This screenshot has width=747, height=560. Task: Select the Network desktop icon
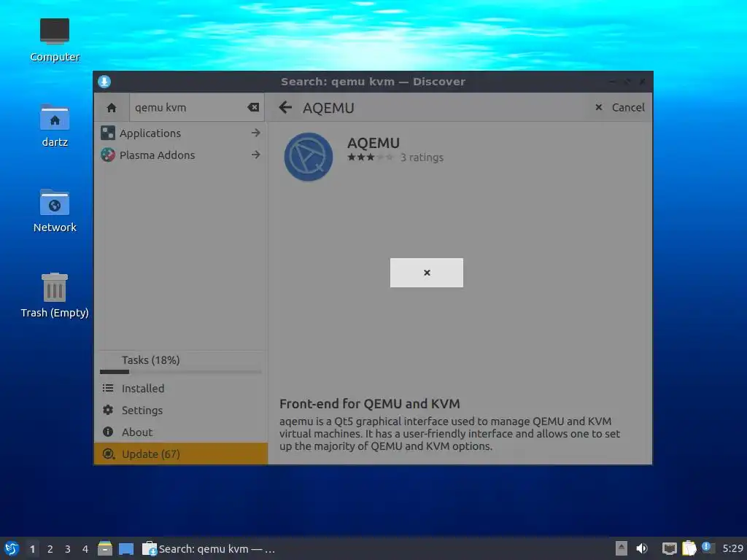[55, 211]
